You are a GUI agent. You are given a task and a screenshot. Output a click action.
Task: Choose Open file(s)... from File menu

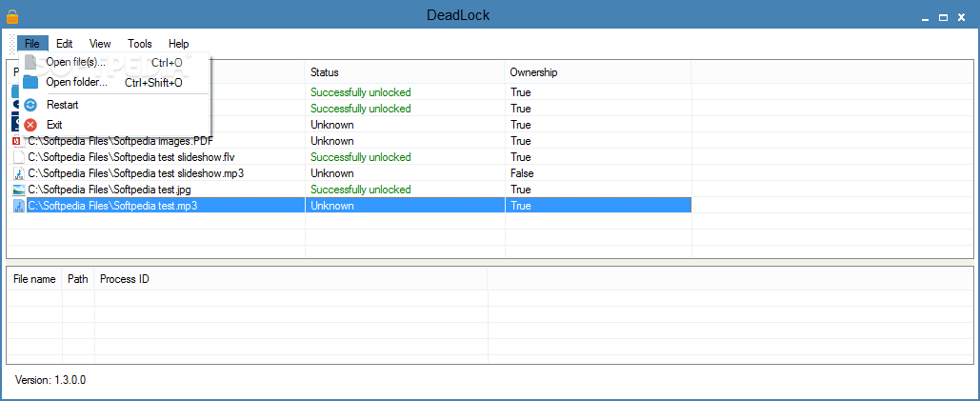(x=114, y=63)
